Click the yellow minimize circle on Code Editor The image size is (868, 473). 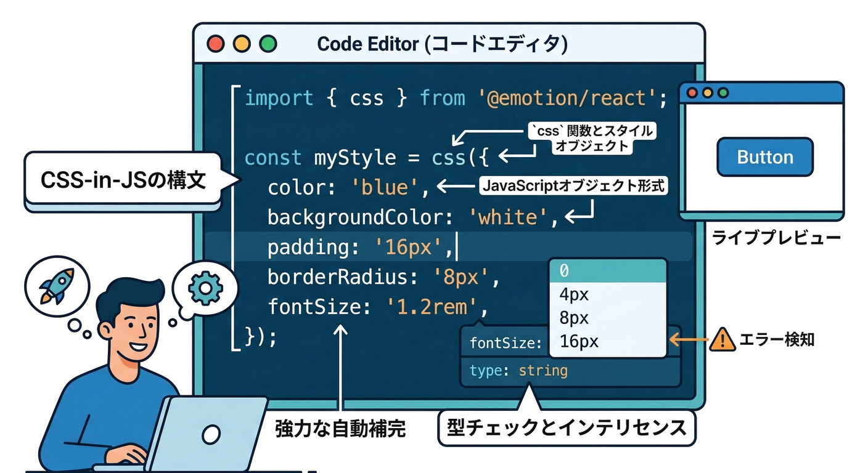point(242,44)
